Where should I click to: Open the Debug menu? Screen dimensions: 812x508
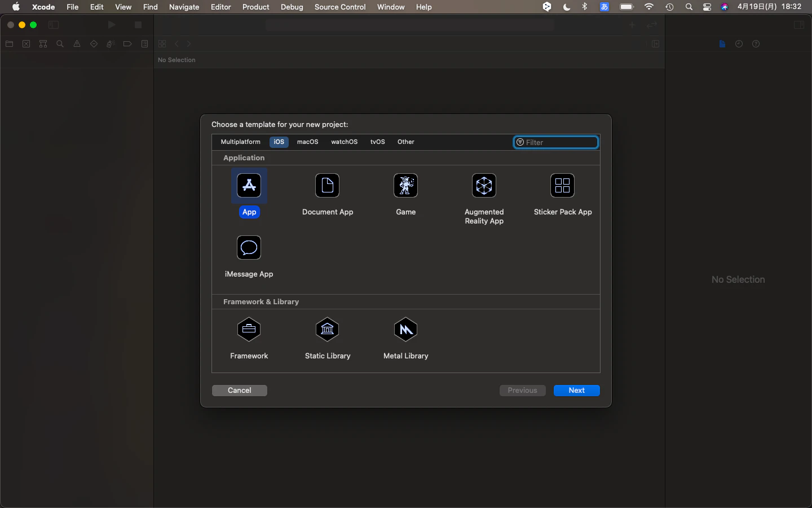292,7
